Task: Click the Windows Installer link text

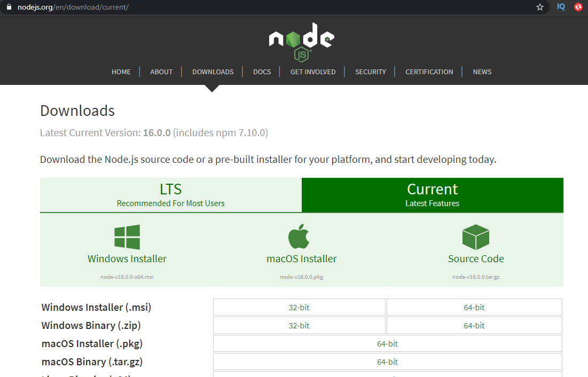Action: [x=127, y=259]
